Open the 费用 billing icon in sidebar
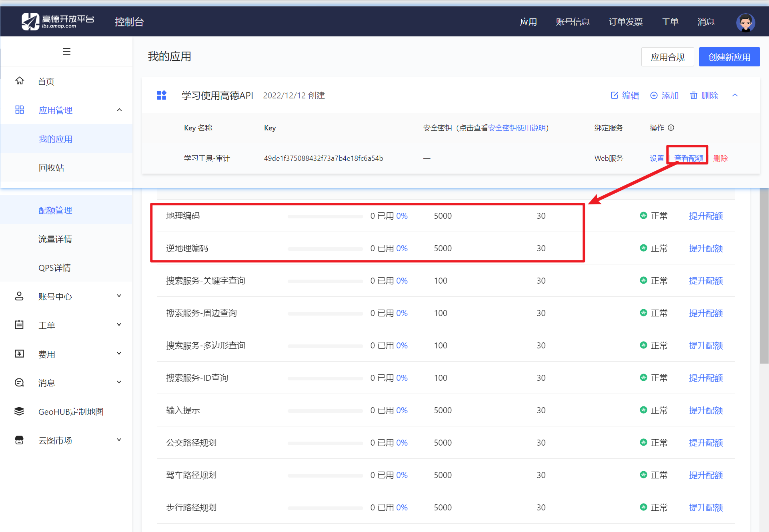This screenshot has height=532, width=769. click(19, 354)
